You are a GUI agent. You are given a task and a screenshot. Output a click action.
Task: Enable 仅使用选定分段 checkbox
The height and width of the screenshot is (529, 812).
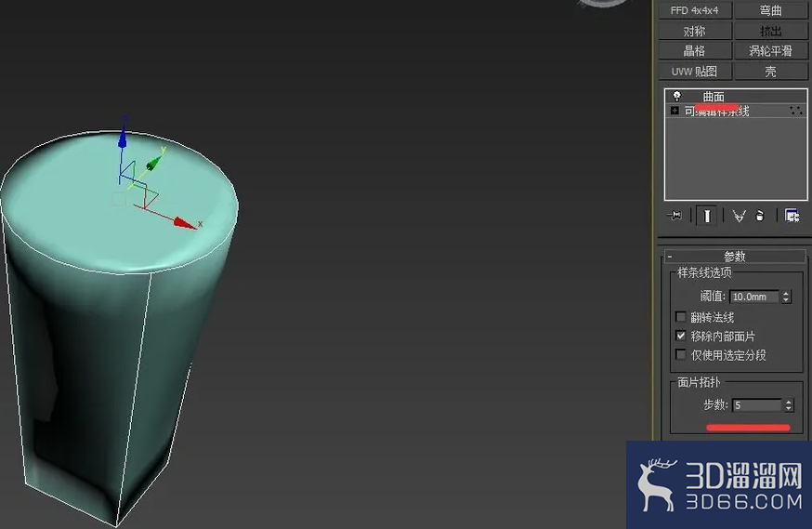(x=681, y=354)
